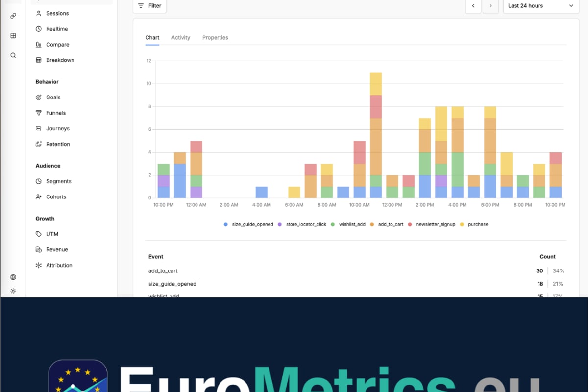This screenshot has height=392, width=588.
Task: Go to the previous time period
Action: point(473,6)
